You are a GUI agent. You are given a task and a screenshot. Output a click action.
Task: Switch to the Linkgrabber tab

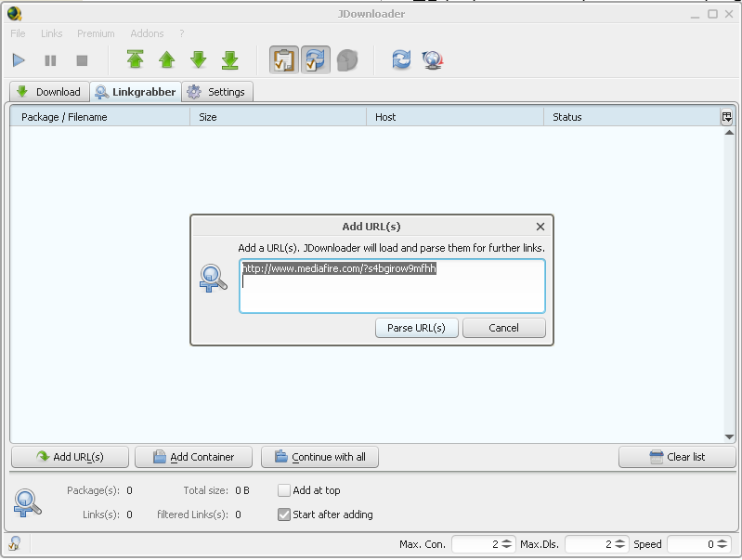(136, 92)
